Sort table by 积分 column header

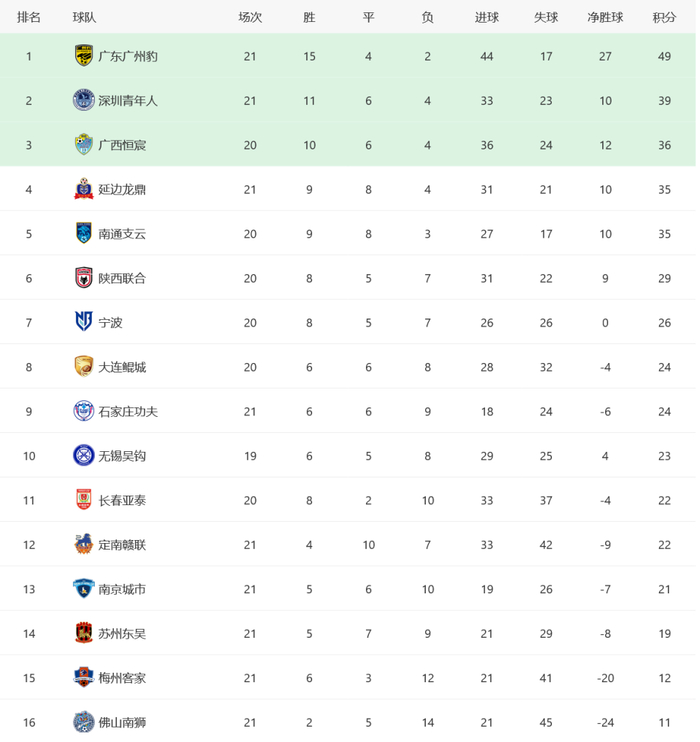coord(665,18)
